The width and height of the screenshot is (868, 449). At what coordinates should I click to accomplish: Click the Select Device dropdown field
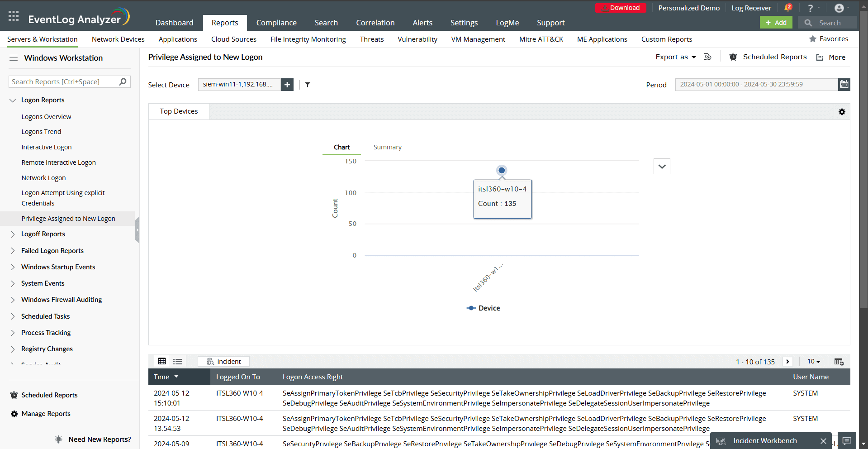point(239,85)
